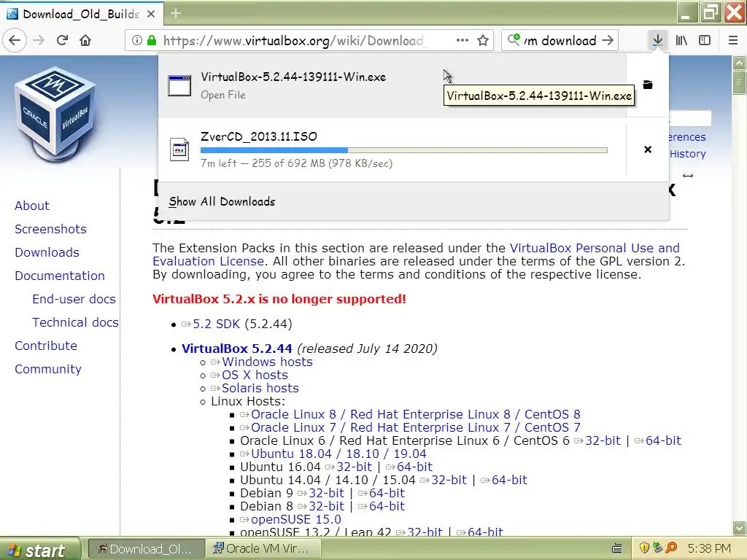This screenshot has width=747, height=560.
Task: Show site information for virtualbox.org
Action: tap(136, 41)
